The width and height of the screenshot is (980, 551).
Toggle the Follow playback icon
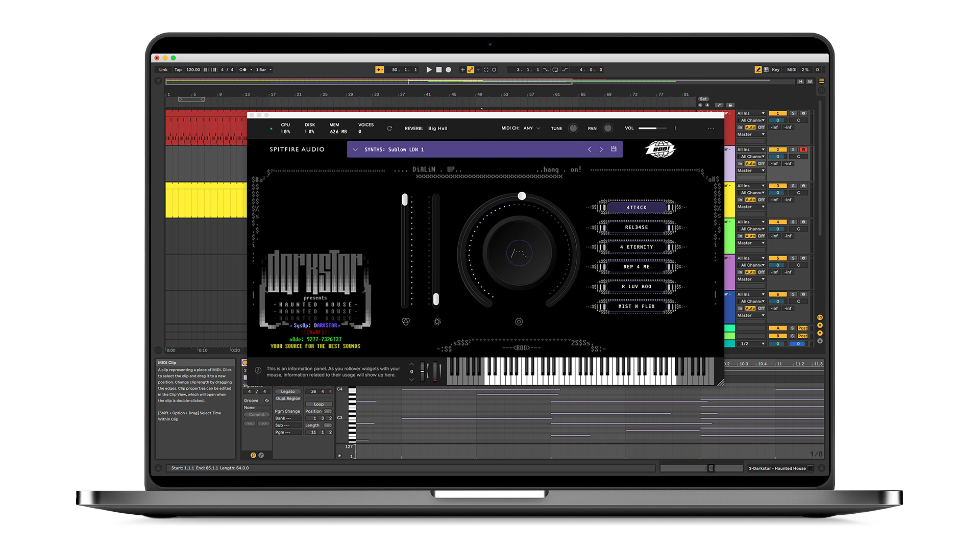(379, 70)
